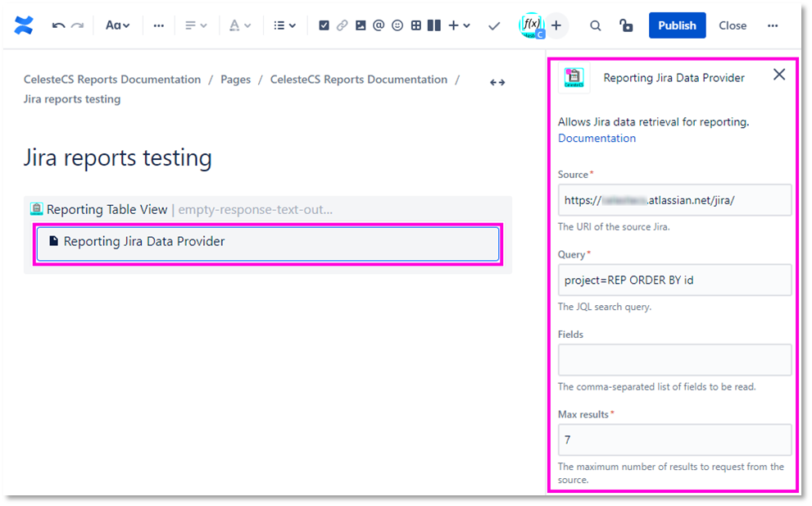Click the Jira reports testing page title
This screenshot has height=506, width=812.
coord(117,158)
